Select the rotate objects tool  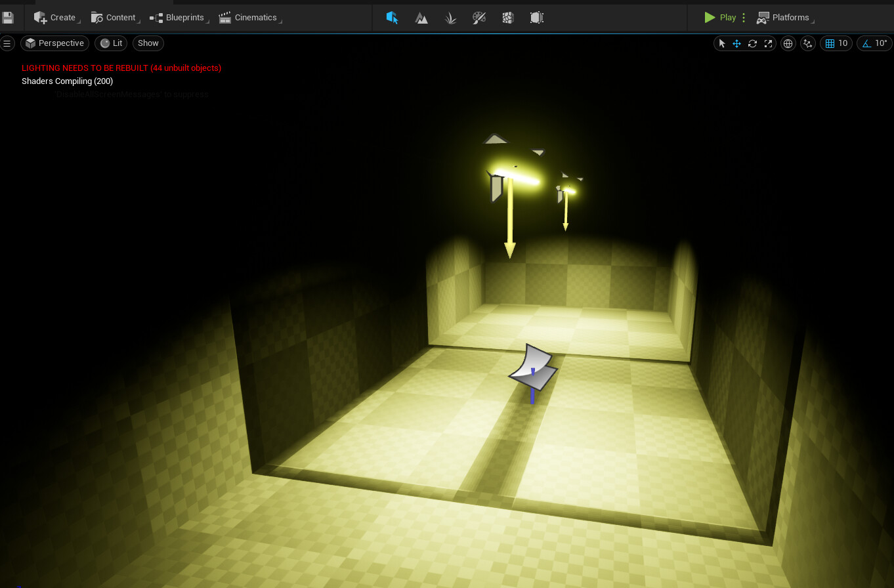click(752, 43)
